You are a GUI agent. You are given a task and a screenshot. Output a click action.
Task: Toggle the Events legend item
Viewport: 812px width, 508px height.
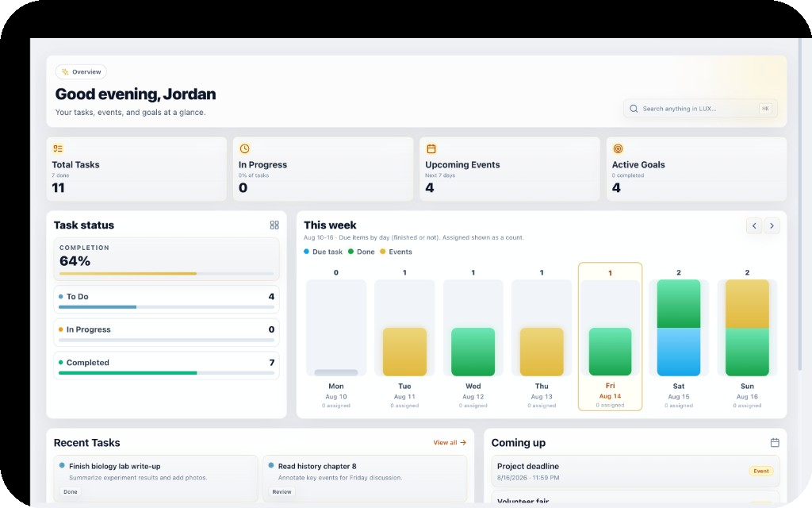click(x=396, y=252)
